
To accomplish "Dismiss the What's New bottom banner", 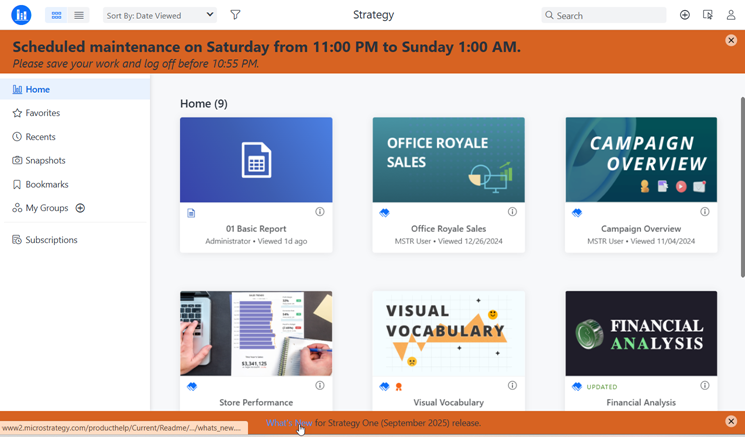I will 731,421.
